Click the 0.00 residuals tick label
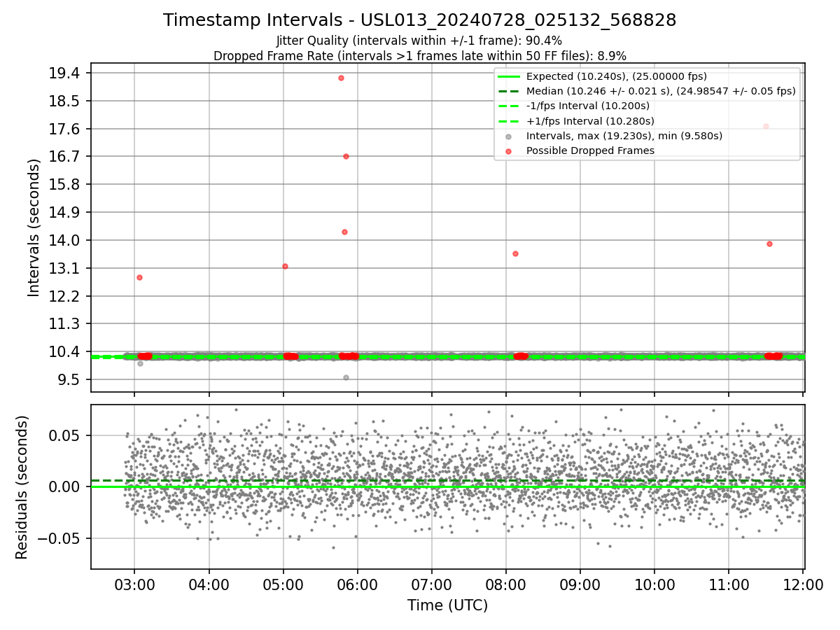Image resolution: width=840 pixels, height=630 pixels. tap(66, 486)
